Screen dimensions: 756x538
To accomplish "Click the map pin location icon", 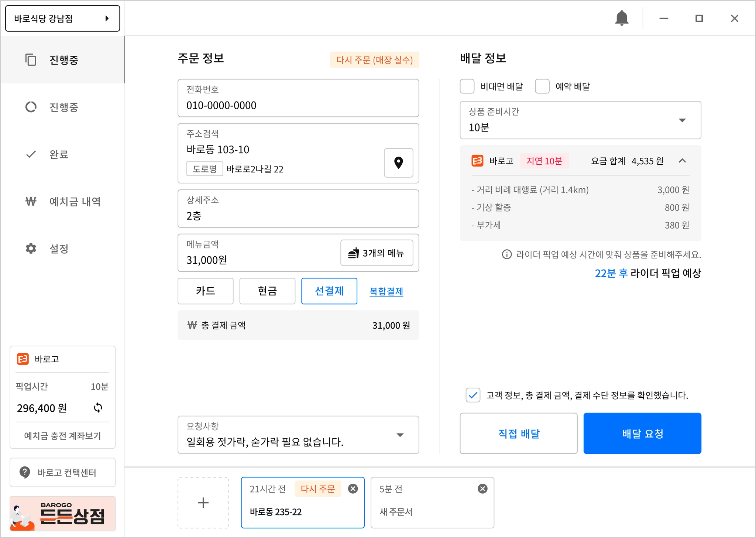I will (398, 163).
